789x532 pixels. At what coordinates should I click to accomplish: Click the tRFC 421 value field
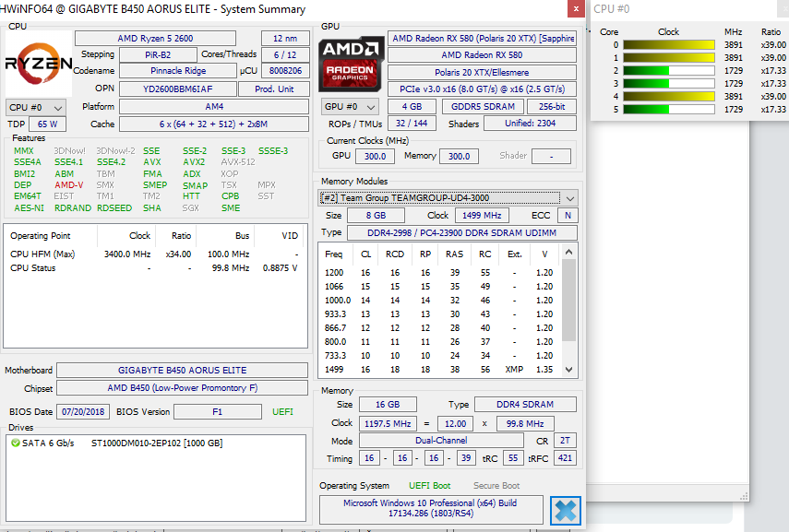pos(565,458)
